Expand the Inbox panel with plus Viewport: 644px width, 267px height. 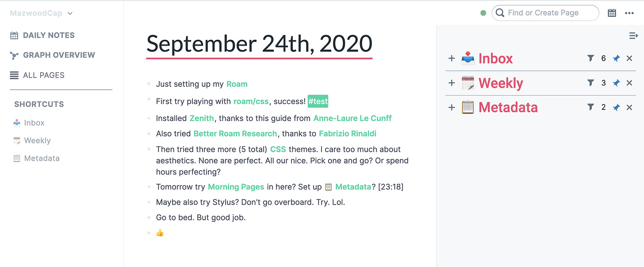click(x=452, y=58)
